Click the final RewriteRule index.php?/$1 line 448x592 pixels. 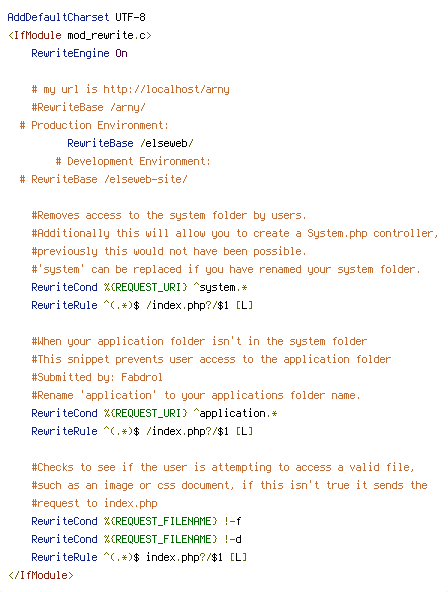coord(139,557)
